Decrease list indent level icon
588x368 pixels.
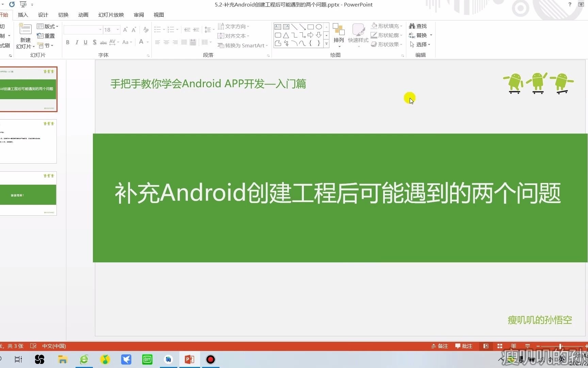click(187, 30)
